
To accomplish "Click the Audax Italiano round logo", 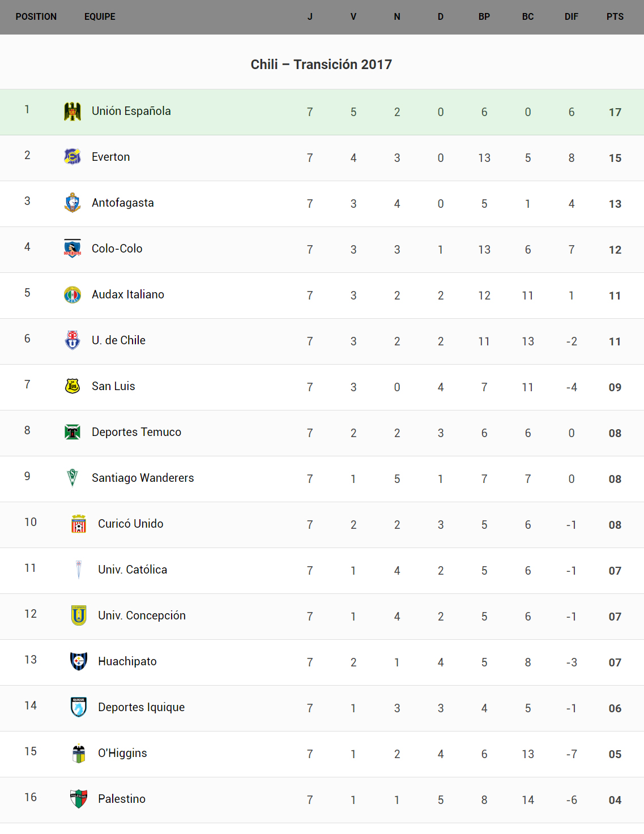I will pos(72,294).
